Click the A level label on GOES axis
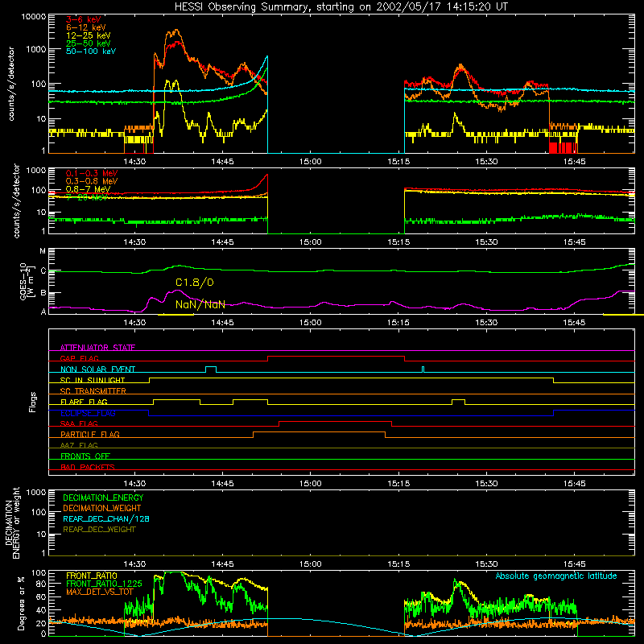This screenshot has width=644, height=644. pyautogui.click(x=43, y=312)
